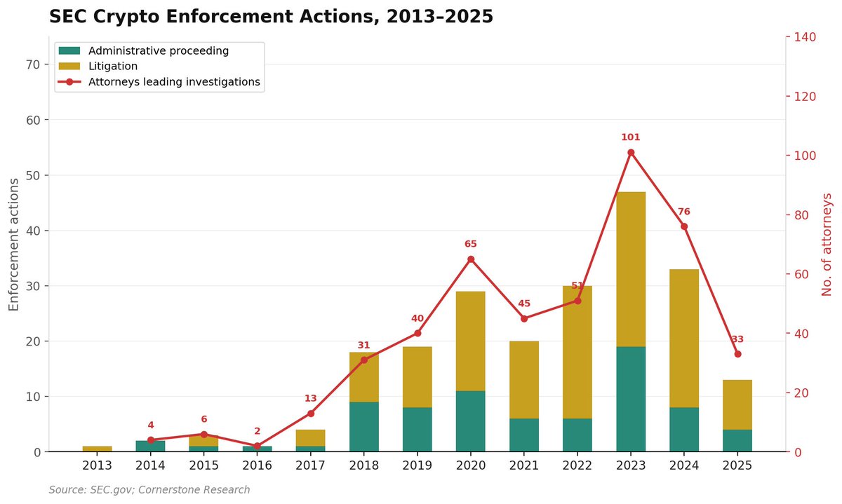842x504 pixels.
Task: Click the gold Litigation legend swatch
Action: tap(69, 66)
